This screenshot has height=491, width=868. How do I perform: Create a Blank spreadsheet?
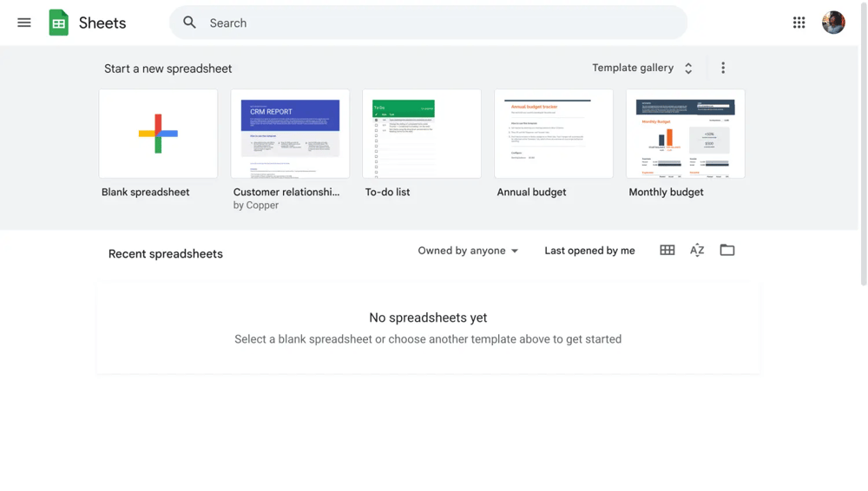point(158,134)
